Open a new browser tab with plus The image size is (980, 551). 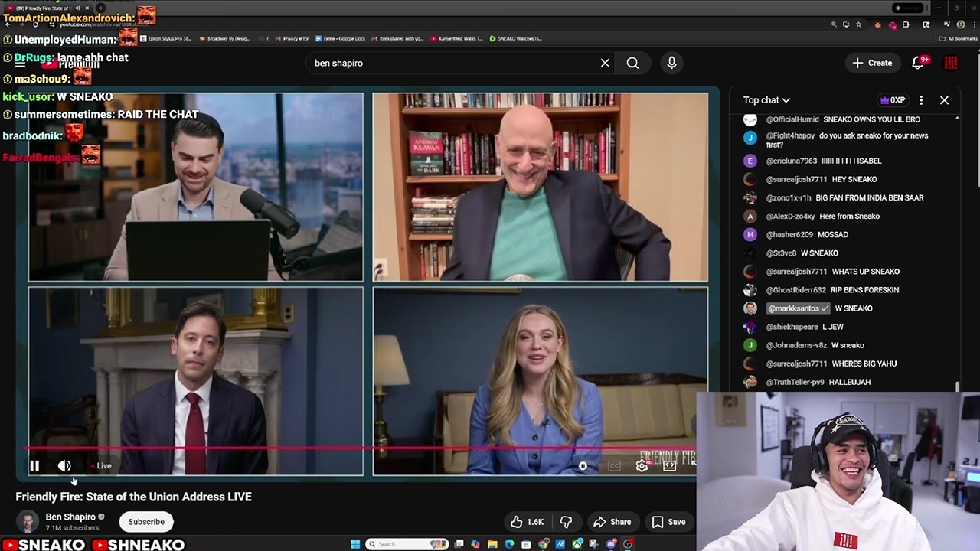pos(100,8)
